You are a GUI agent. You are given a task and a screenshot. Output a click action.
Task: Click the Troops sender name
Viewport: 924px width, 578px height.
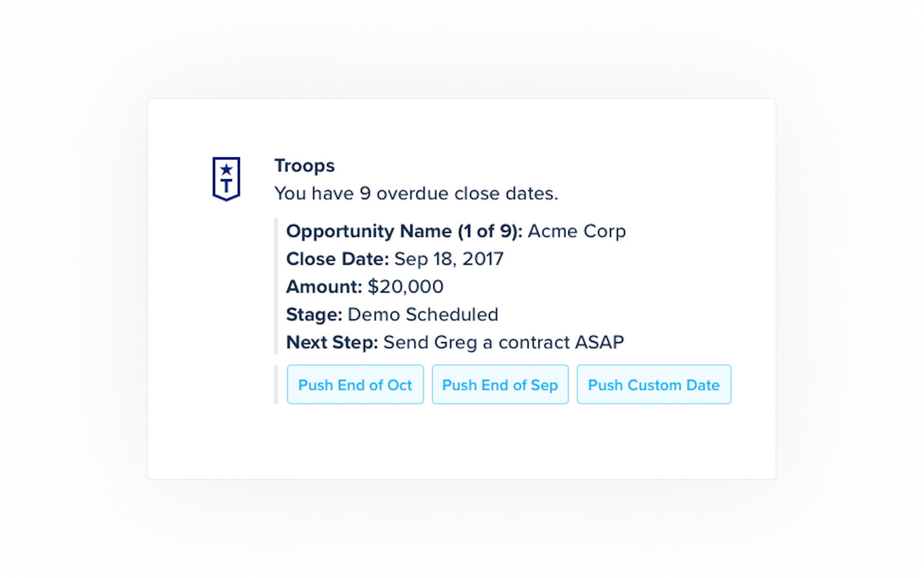click(x=304, y=166)
